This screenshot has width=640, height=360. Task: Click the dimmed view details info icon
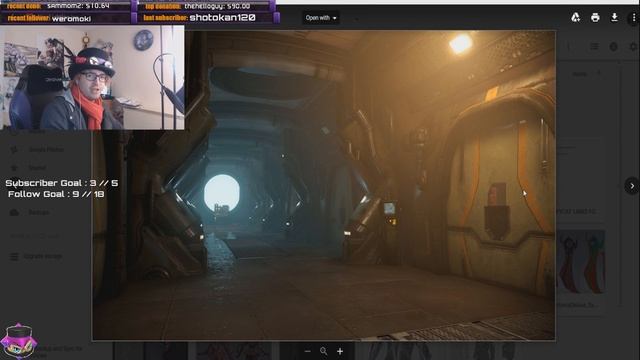[x=613, y=47]
